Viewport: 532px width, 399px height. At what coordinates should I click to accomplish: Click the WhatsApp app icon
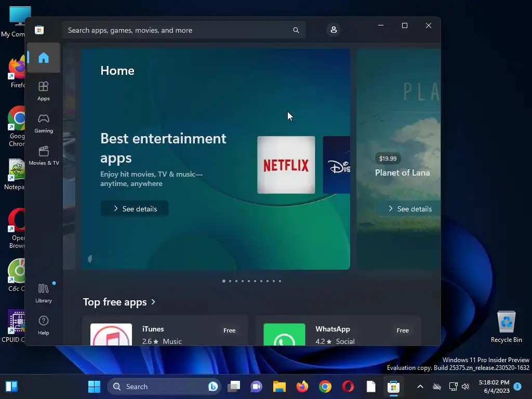click(284, 334)
